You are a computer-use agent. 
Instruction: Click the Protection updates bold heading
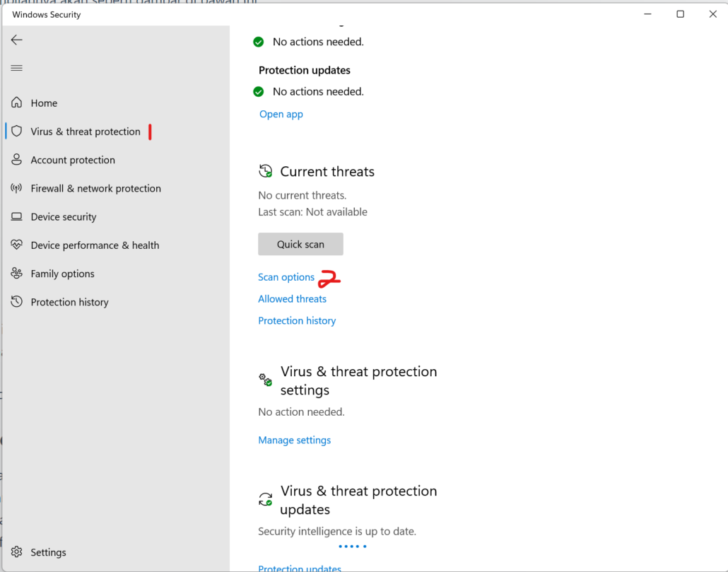tap(305, 70)
